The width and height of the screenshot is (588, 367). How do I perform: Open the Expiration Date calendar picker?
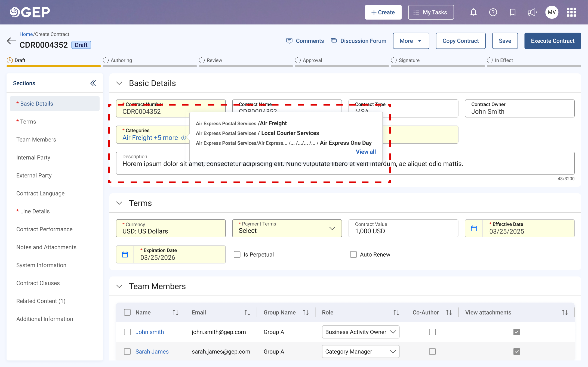point(125,254)
